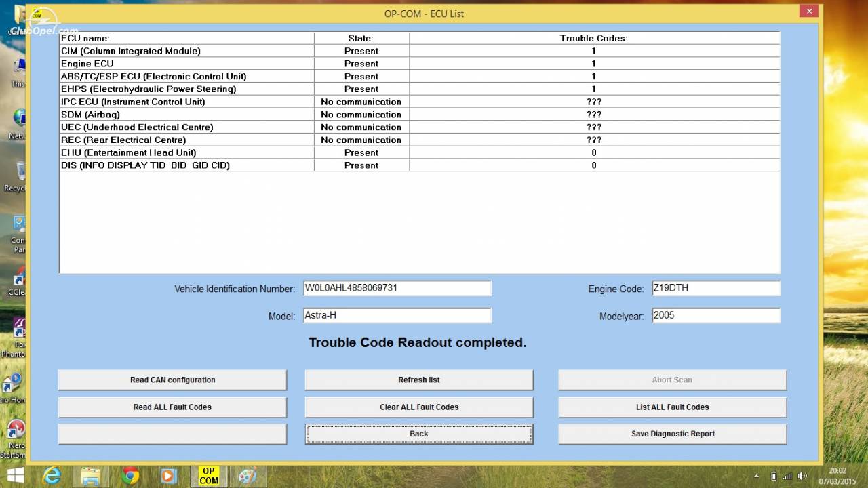
Task: Click the Model field showing Astra-H
Action: (397, 315)
